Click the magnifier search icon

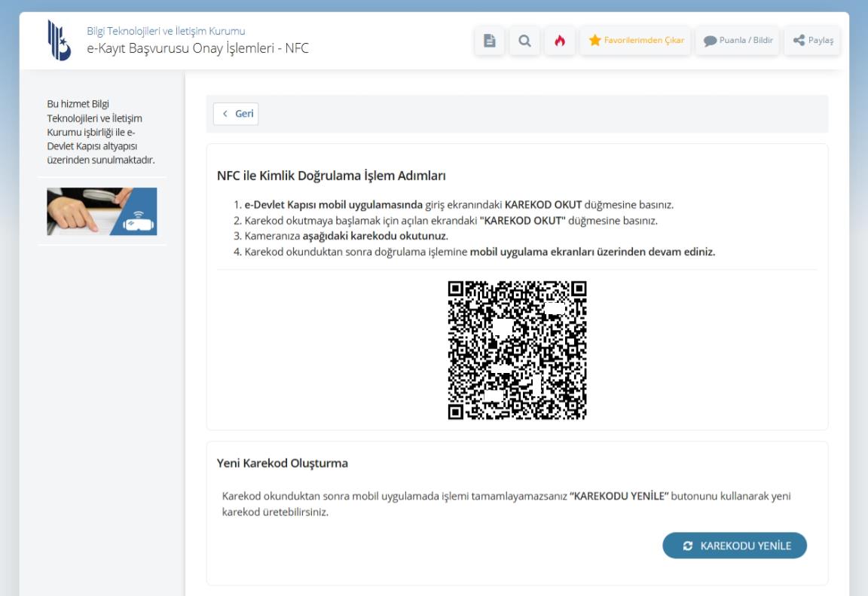tap(524, 41)
